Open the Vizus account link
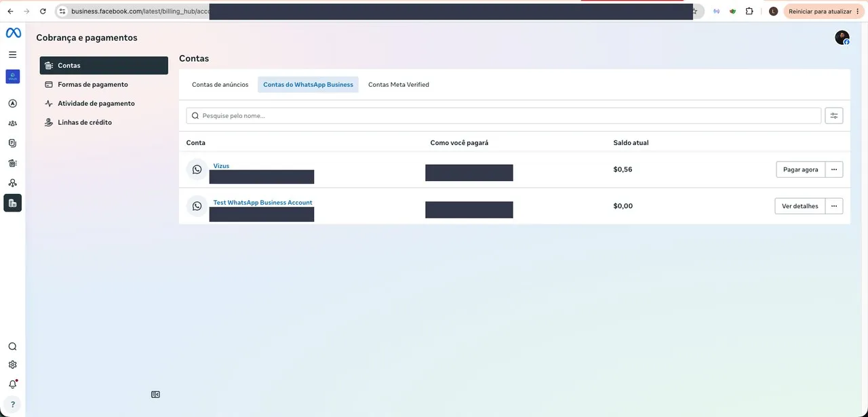Viewport: 868px width, 417px height. (221, 166)
